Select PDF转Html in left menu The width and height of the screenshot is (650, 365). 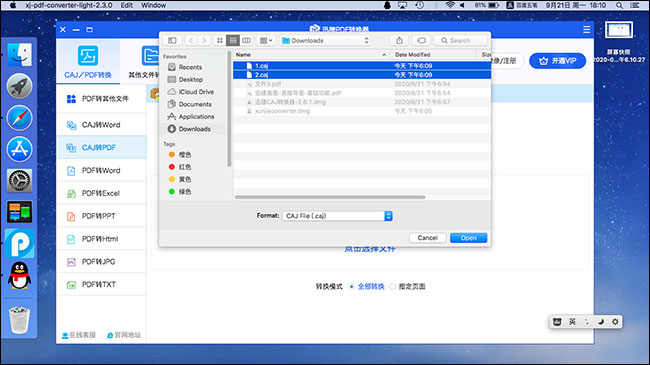pyautogui.click(x=101, y=239)
